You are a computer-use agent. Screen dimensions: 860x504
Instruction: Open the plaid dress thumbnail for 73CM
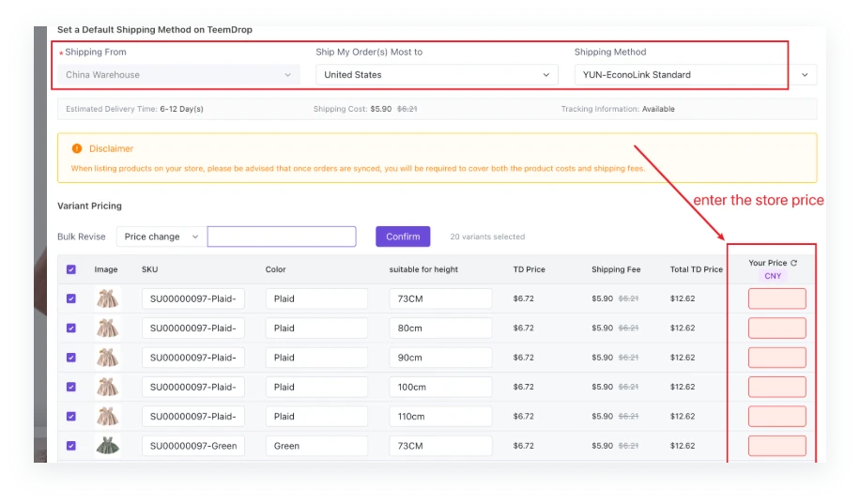tap(108, 298)
